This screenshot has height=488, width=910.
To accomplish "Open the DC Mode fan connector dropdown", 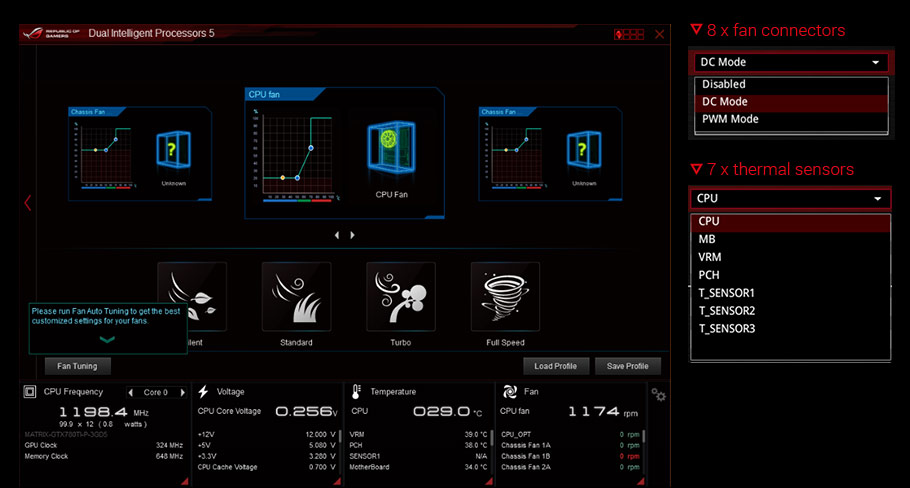I will coord(790,62).
